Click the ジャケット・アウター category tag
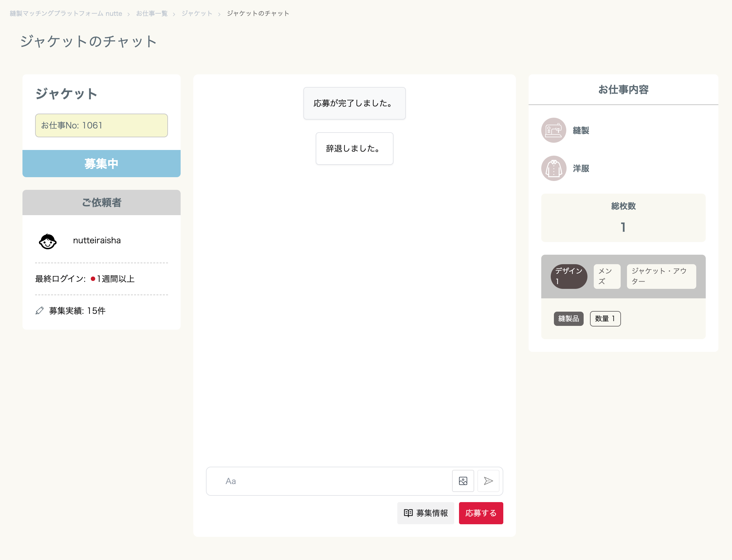732x560 pixels. 661,276
